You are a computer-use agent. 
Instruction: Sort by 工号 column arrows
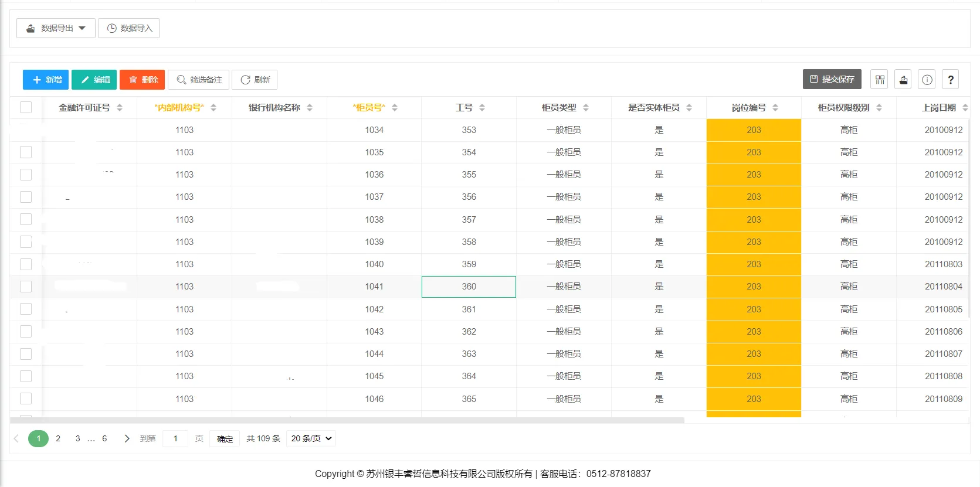[x=482, y=108]
